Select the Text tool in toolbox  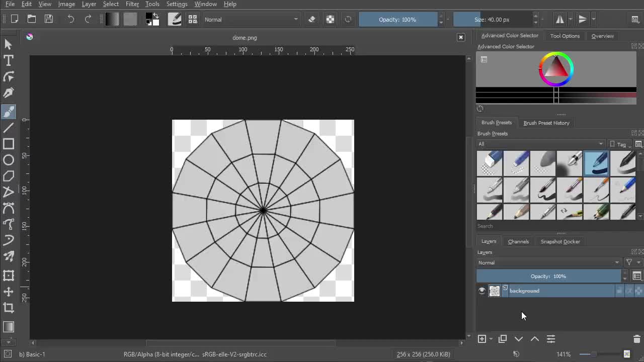[x=9, y=60]
